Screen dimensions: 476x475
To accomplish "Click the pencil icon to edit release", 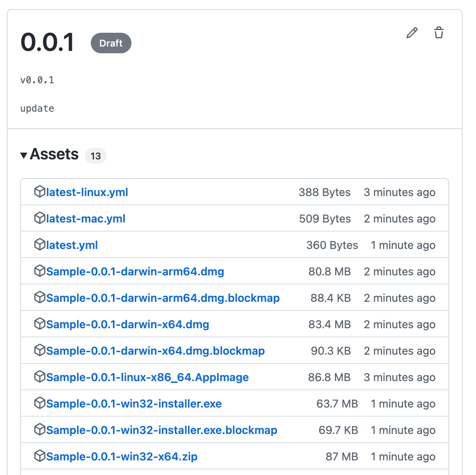I will (x=412, y=33).
